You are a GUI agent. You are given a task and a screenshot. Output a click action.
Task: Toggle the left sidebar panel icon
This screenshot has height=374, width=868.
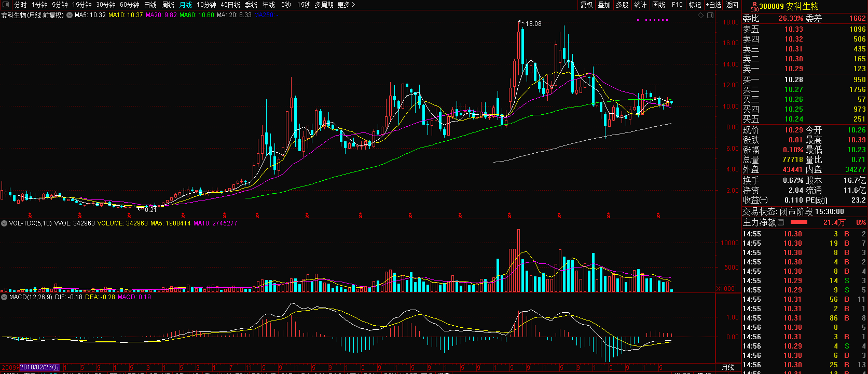point(6,5)
